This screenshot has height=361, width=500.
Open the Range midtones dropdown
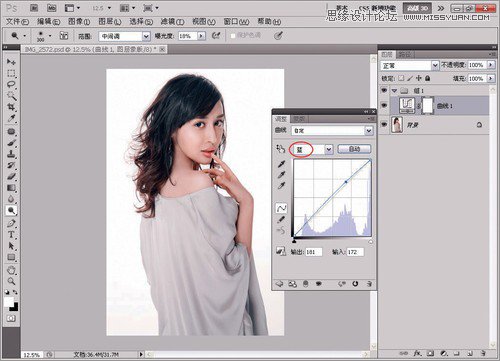coord(124,36)
